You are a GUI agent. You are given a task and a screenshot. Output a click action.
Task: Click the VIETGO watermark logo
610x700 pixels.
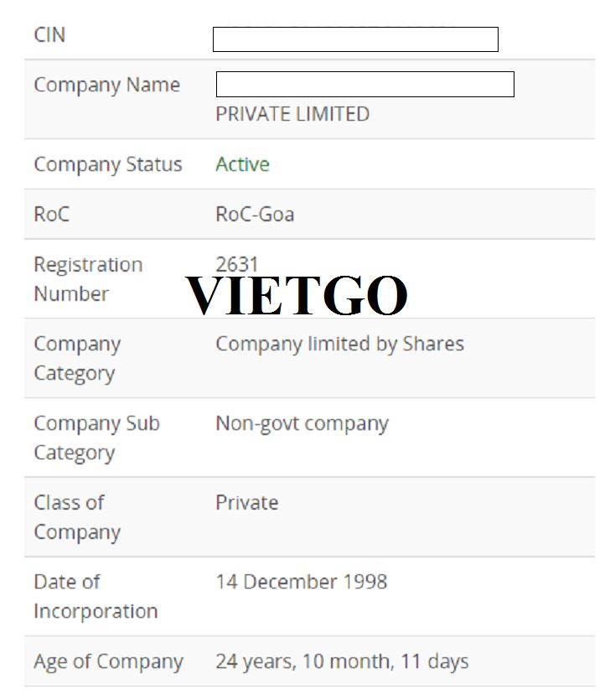297,295
